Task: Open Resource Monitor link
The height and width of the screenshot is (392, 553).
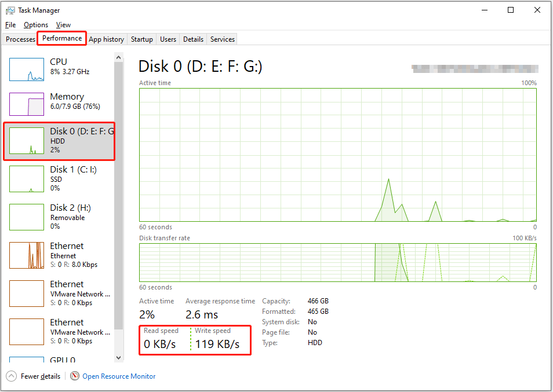Action: click(119, 376)
